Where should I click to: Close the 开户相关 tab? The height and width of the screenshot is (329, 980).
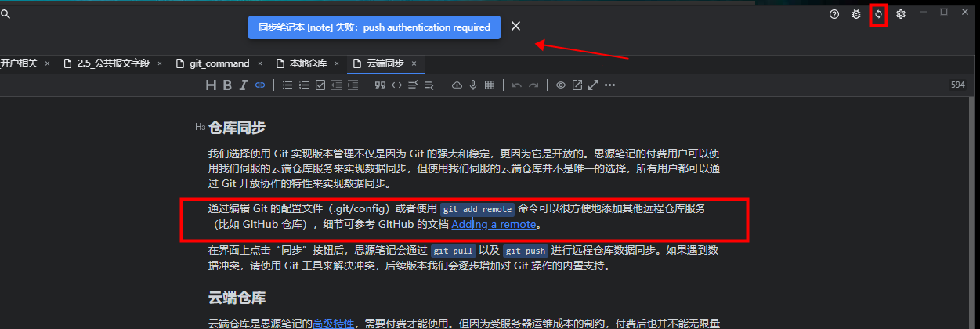48,63
